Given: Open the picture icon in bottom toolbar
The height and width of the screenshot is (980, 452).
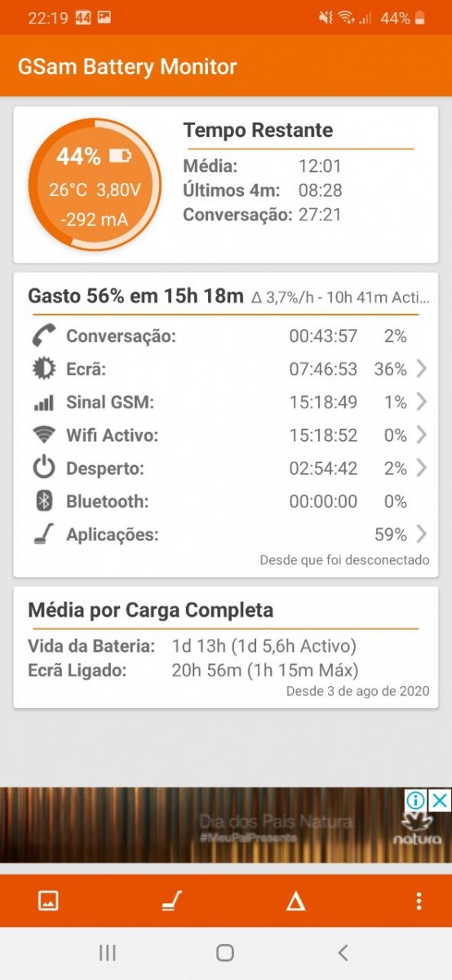Looking at the screenshot, I should pos(48,901).
